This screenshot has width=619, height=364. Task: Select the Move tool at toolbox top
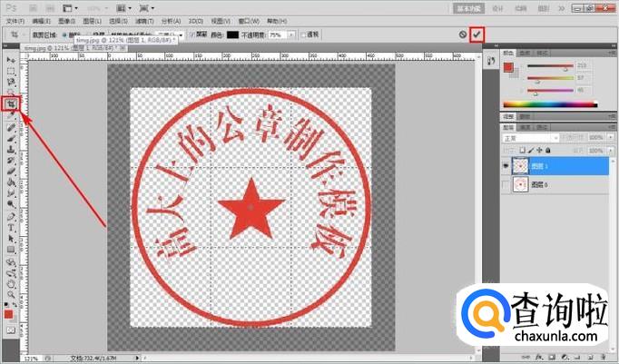pyautogui.click(x=11, y=59)
